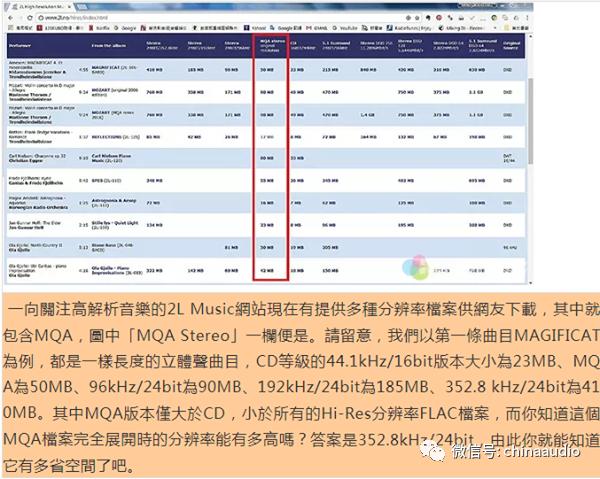Viewport: 600px width, 479px height.
Task: Download the 410 MB file in MAGNIFICAT row
Action: click(155, 70)
